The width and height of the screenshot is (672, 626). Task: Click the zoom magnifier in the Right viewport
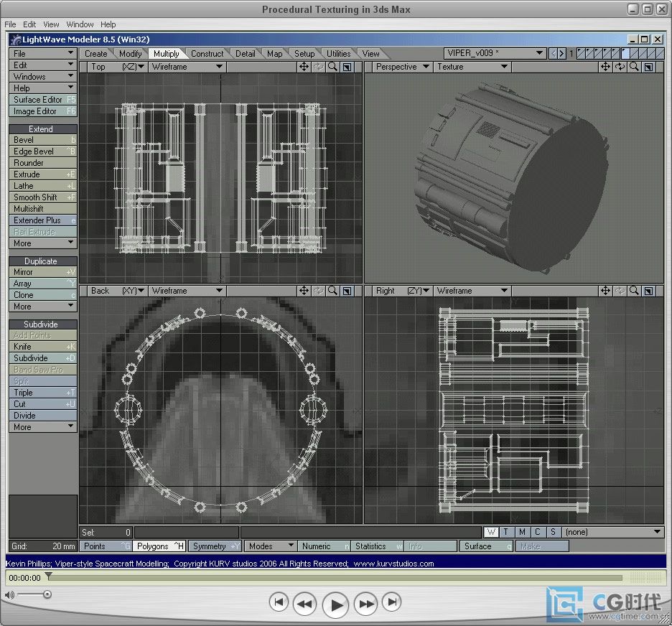click(x=634, y=291)
